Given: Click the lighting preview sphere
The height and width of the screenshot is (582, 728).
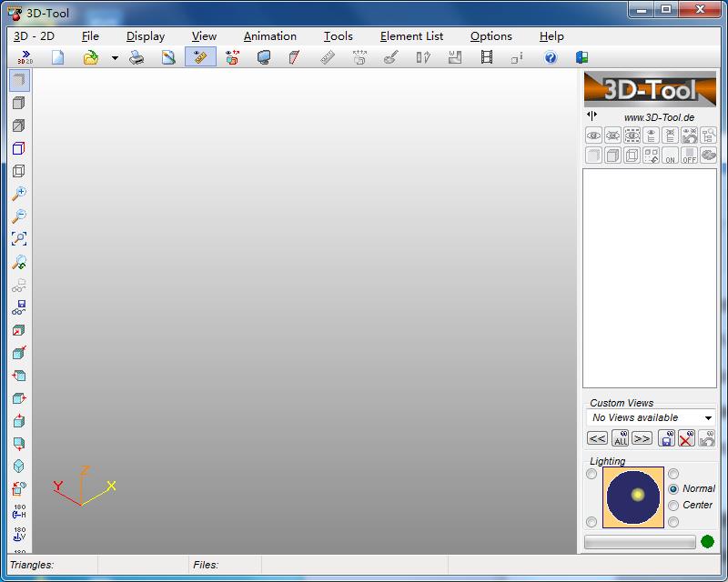Looking at the screenshot, I should (633, 497).
